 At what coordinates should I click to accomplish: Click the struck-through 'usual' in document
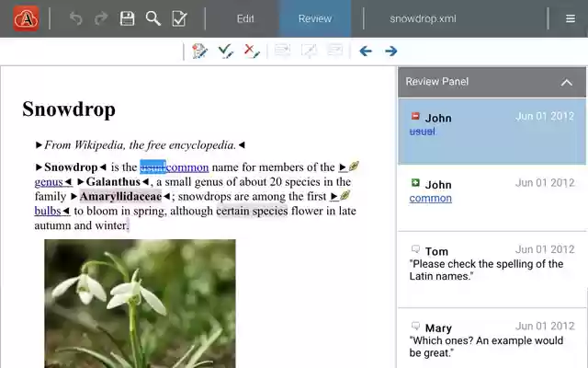point(153,167)
